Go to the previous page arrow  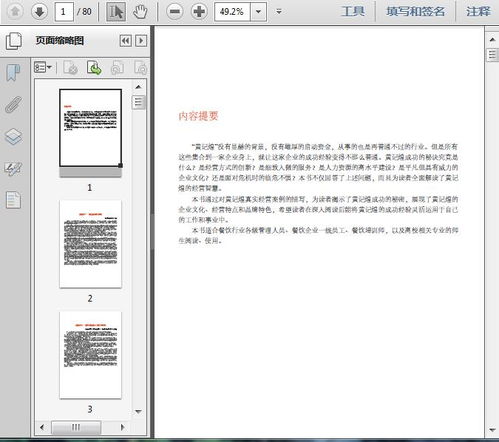(x=15, y=12)
